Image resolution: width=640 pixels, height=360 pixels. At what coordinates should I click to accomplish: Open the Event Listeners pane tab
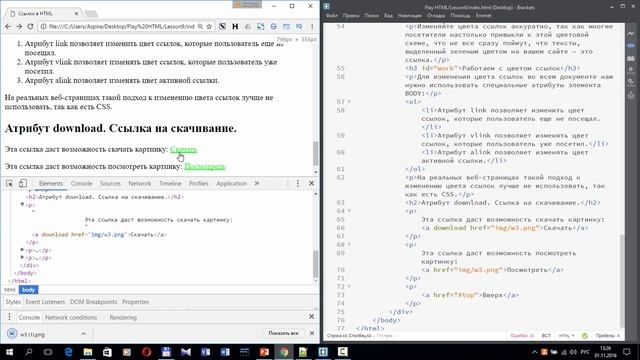pos(45,302)
